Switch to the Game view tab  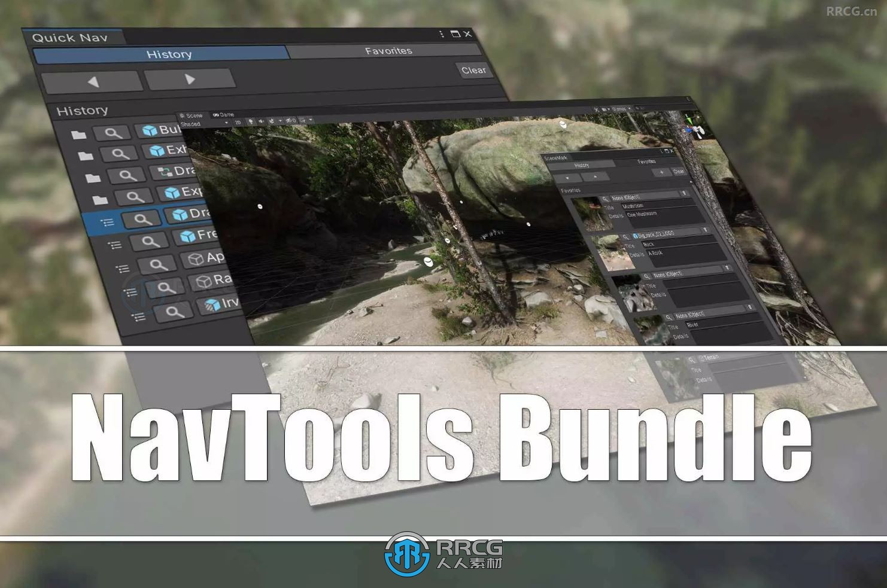(224, 115)
